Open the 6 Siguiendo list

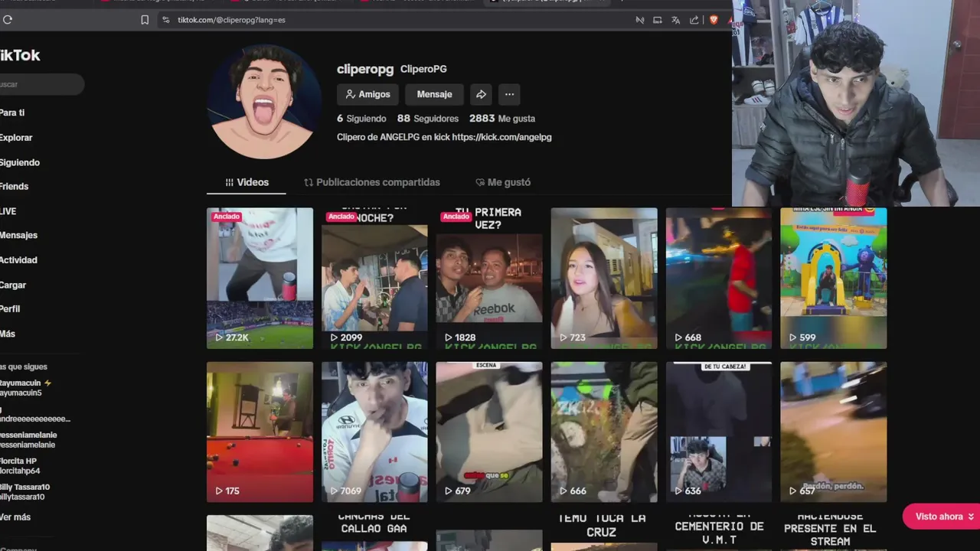click(361, 119)
